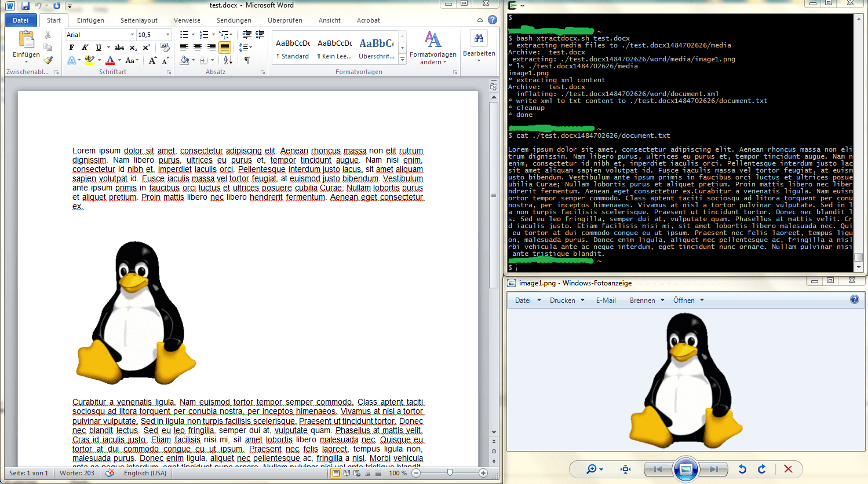
Task: Clear all formatting with the eraser icon
Action: (x=165, y=47)
